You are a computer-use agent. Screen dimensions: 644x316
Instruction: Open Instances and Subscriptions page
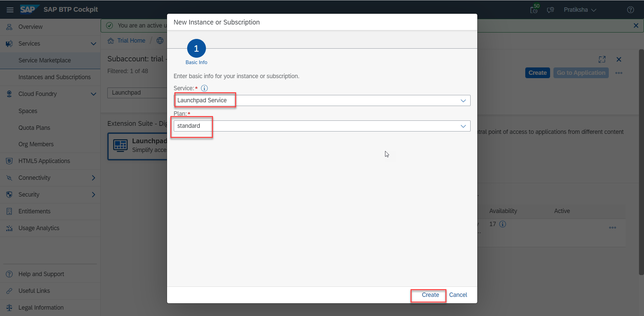[x=54, y=77]
